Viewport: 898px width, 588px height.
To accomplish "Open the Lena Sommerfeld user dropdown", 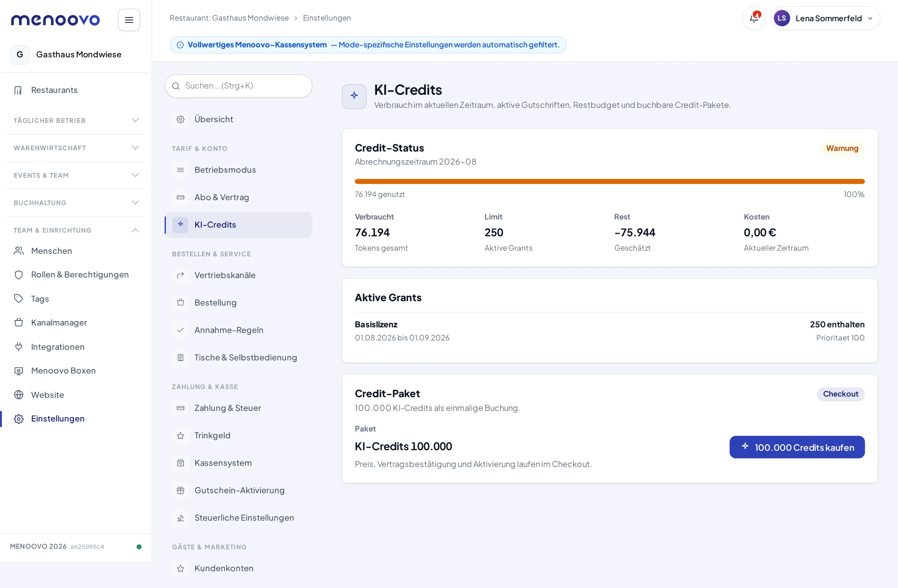I will [x=825, y=18].
